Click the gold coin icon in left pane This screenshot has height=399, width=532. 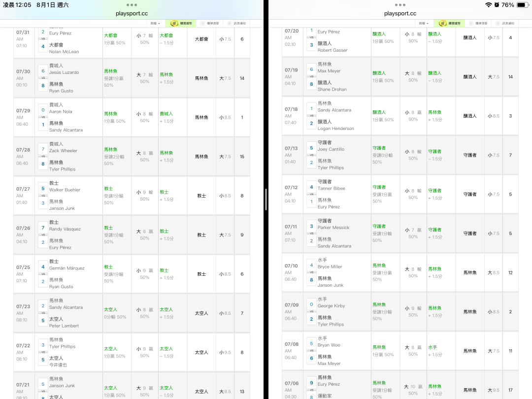point(174,24)
